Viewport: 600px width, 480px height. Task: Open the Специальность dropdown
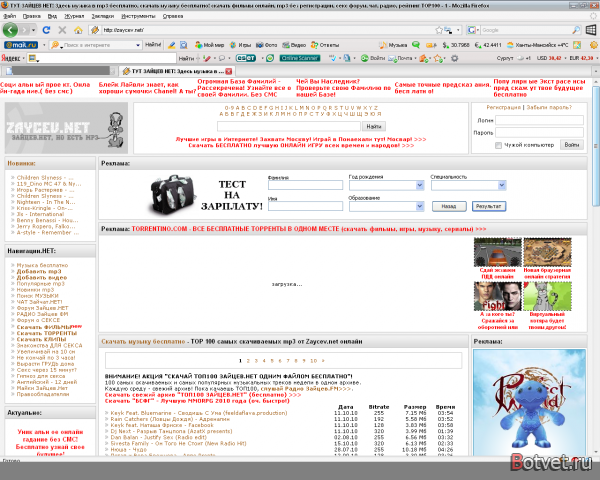(502, 185)
